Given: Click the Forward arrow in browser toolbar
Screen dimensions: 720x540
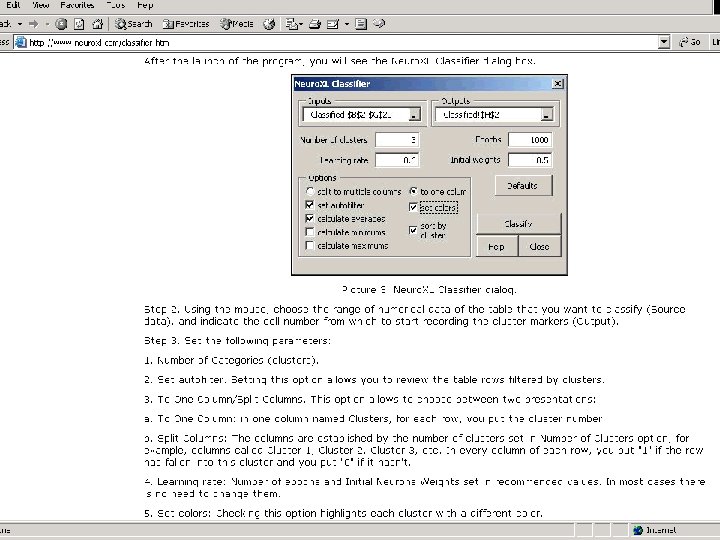Looking at the screenshot, I should coord(34,24).
